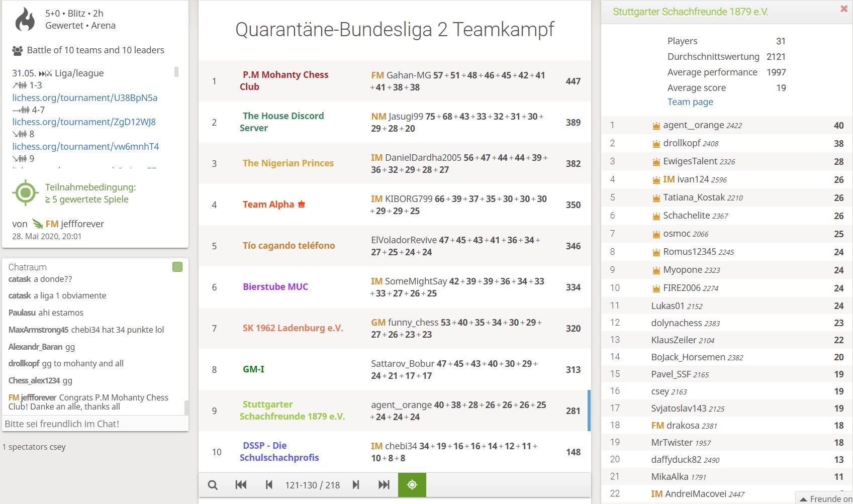
Task: Open jeffforever creator profile link
Action: coord(75,224)
